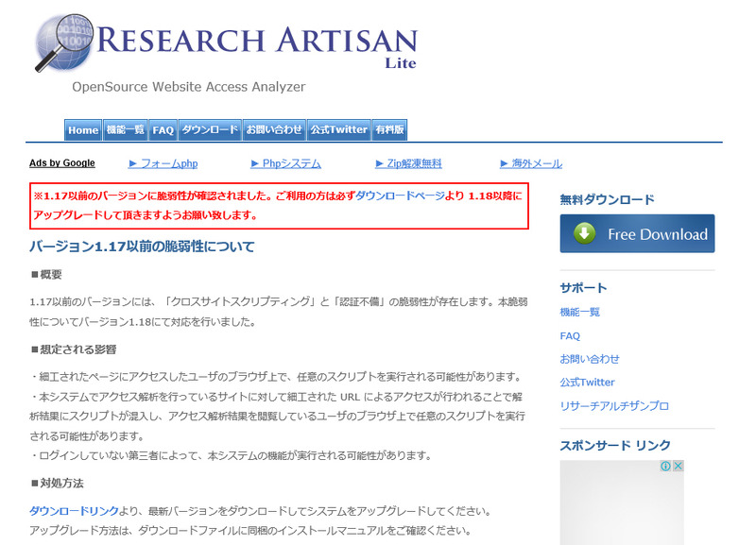756x545 pixels.
Task: Click the ad info icon in sponsored box
Action: [665, 467]
